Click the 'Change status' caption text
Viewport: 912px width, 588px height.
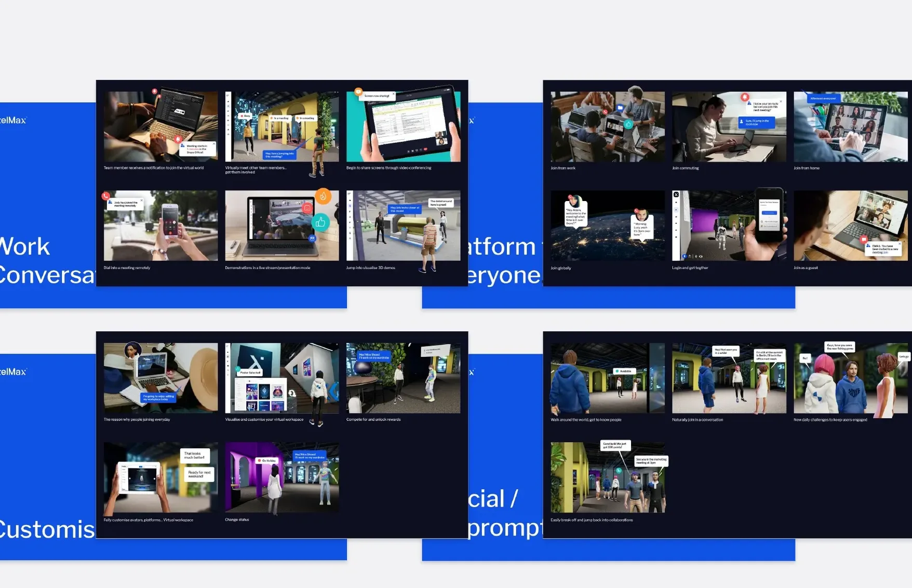click(237, 519)
